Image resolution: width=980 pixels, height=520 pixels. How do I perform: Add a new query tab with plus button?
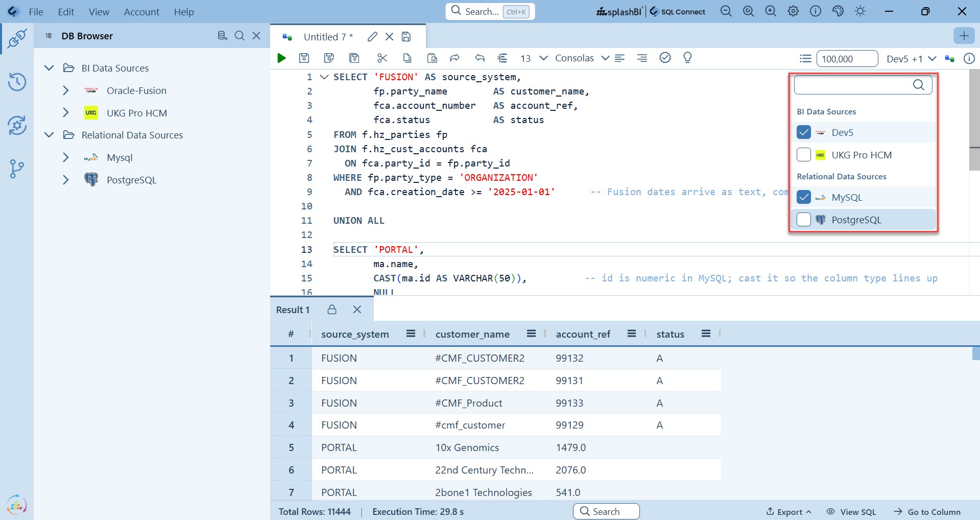click(x=964, y=36)
